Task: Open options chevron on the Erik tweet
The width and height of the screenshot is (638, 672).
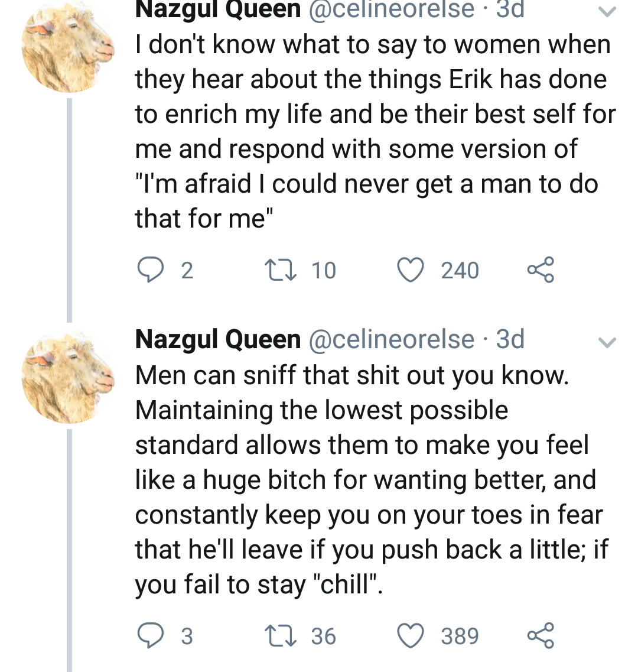Action: (607, 12)
